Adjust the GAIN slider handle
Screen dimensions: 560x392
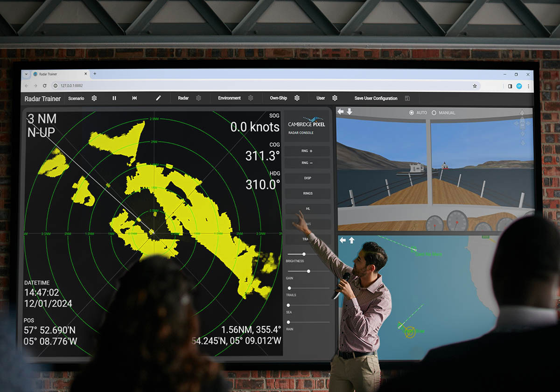pyautogui.click(x=308, y=271)
